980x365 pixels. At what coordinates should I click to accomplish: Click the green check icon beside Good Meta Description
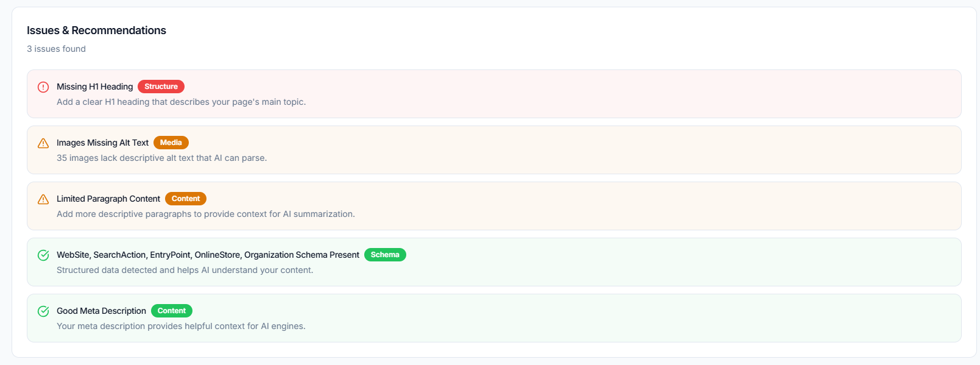click(x=43, y=311)
